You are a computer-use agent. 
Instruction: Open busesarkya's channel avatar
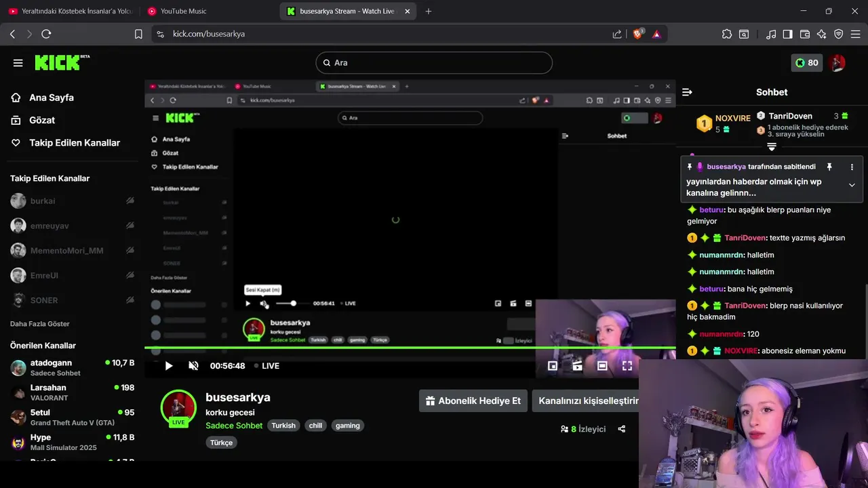click(178, 407)
